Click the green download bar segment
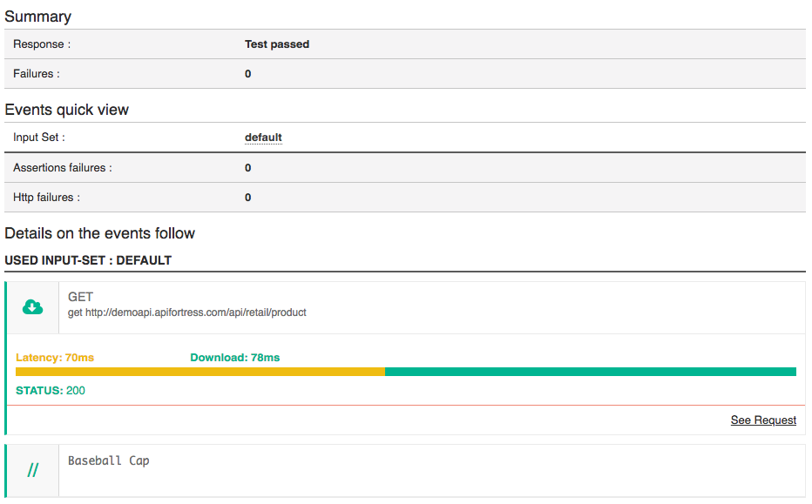 (590, 372)
